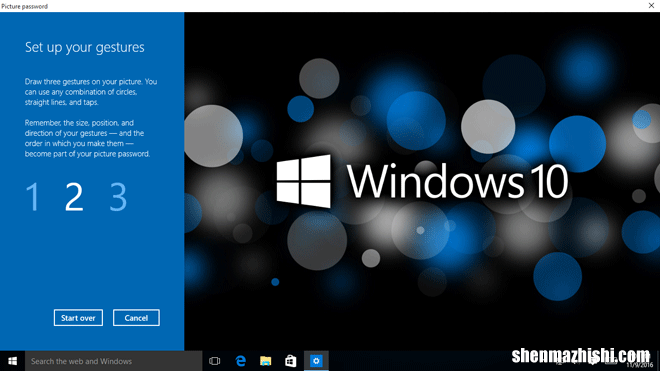Select gesture number 3 indicator
The height and width of the screenshot is (371, 660).
coord(118,196)
